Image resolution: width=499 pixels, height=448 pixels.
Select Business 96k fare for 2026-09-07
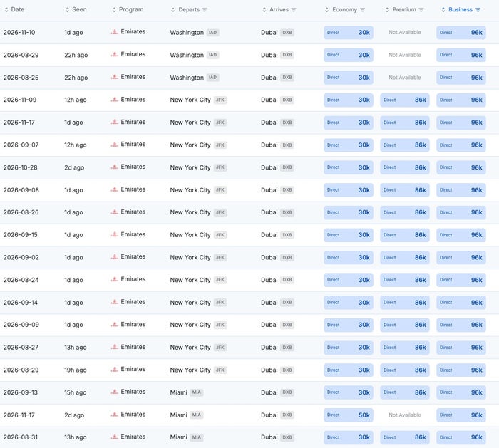pos(461,145)
